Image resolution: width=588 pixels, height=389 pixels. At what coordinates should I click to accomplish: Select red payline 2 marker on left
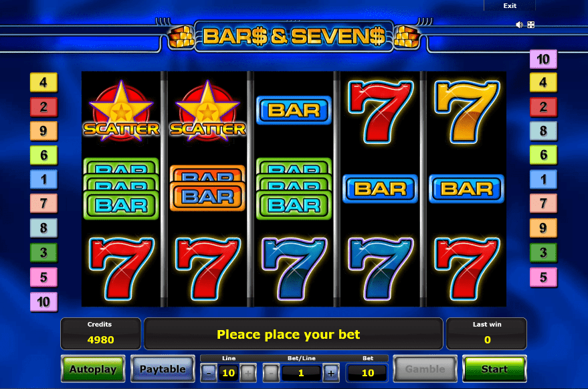tap(43, 106)
